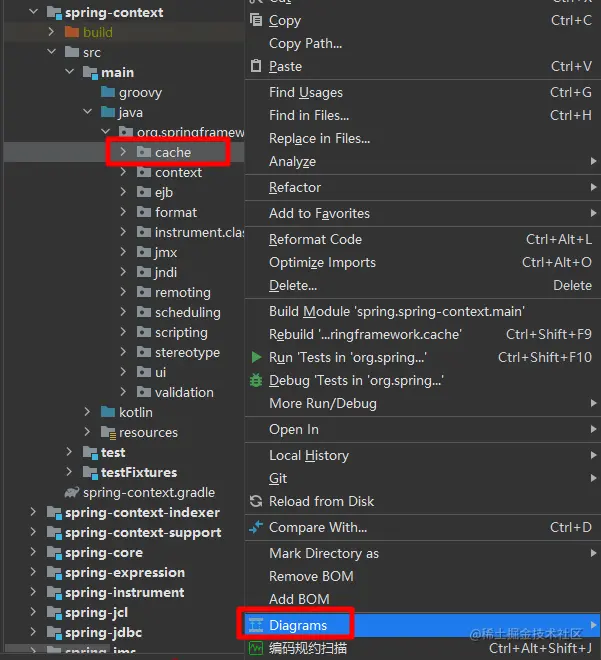The width and height of the screenshot is (601, 660).
Task: Open Add to Favorites submenu
Action: pos(423,213)
